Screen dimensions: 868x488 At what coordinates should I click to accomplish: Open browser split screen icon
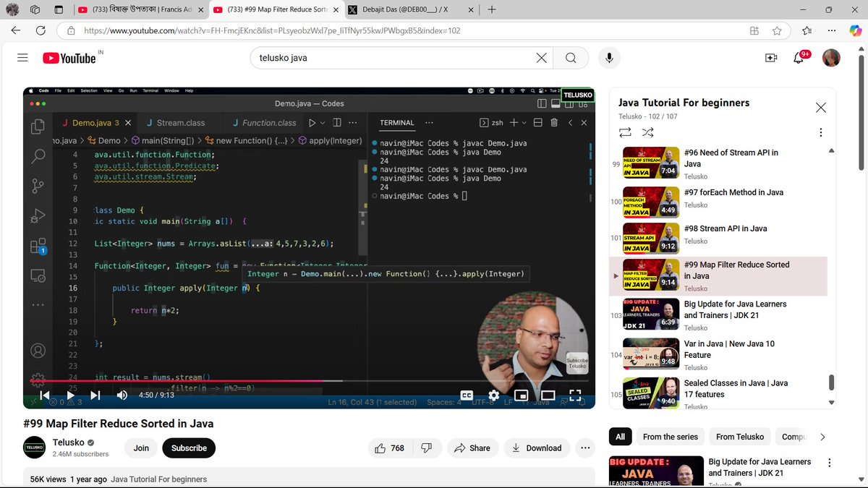(x=754, y=31)
